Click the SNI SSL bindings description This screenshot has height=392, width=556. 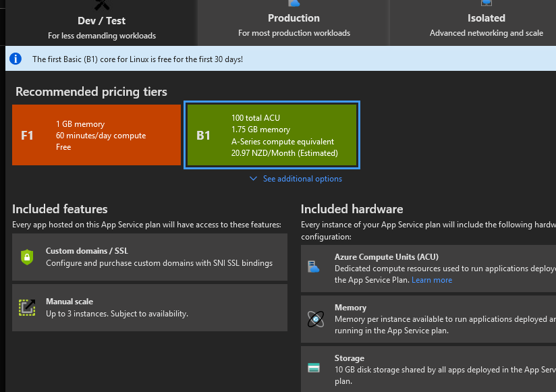tap(159, 263)
